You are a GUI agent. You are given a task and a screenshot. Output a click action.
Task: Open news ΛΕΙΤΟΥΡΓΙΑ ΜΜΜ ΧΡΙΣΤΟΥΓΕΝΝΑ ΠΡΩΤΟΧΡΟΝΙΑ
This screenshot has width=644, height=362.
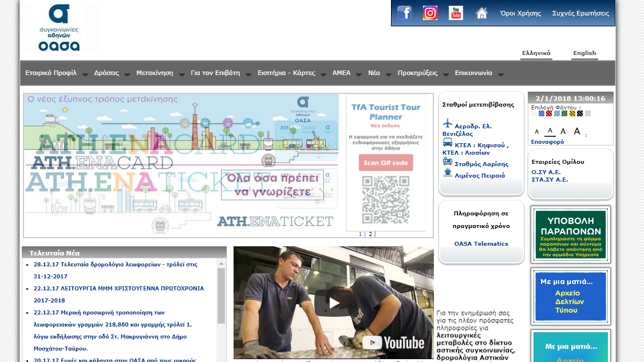tap(118, 294)
